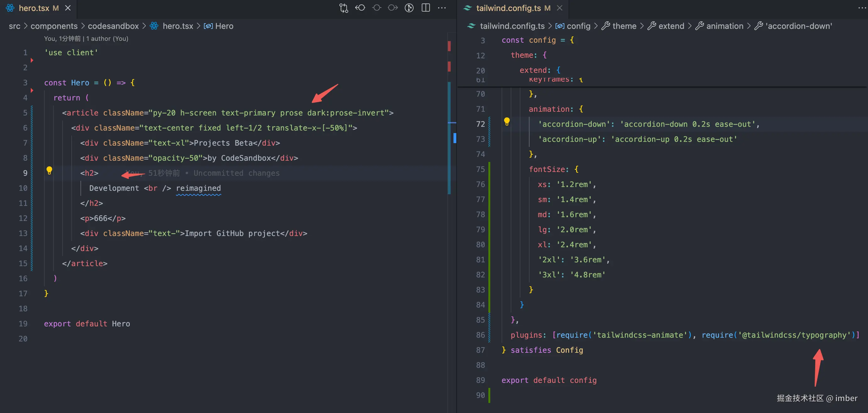Close the hero.tsx tab

point(68,8)
